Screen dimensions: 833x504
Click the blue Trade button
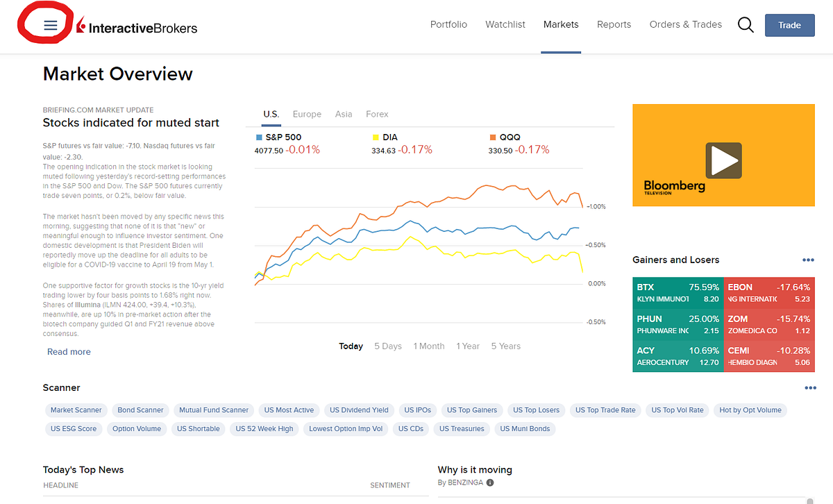pos(790,25)
